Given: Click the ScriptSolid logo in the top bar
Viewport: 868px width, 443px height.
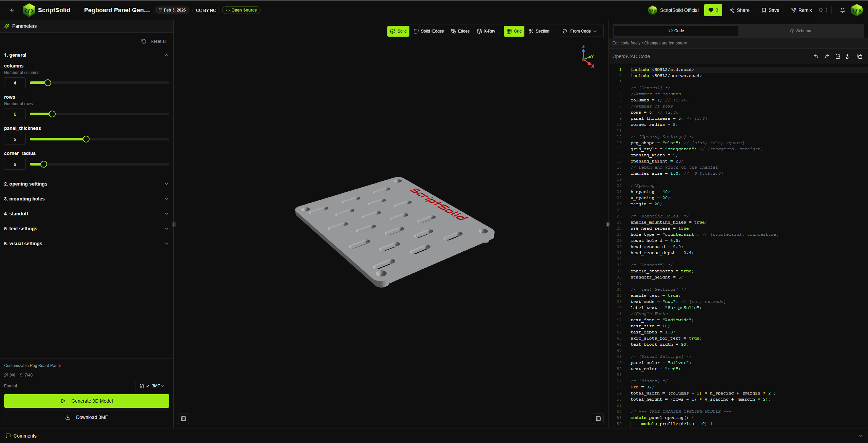Looking at the screenshot, I should [30, 10].
